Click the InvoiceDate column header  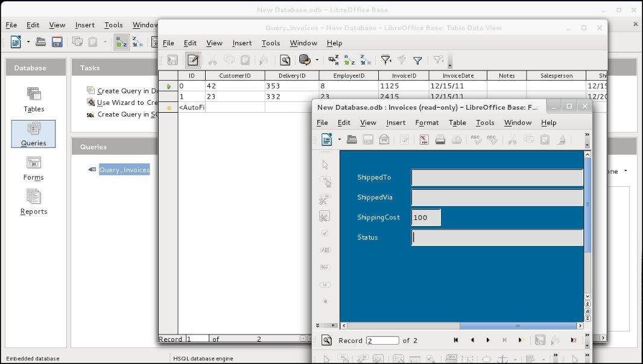[458, 76]
